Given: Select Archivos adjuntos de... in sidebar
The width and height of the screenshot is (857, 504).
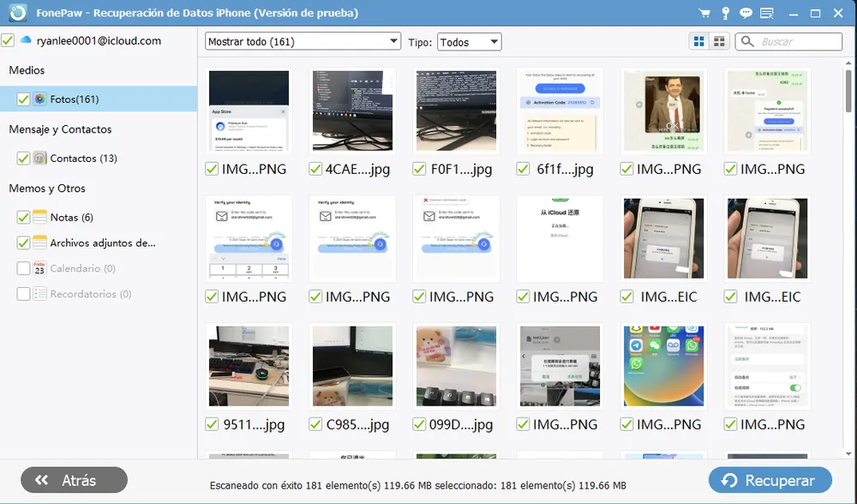Looking at the screenshot, I should coord(103,243).
